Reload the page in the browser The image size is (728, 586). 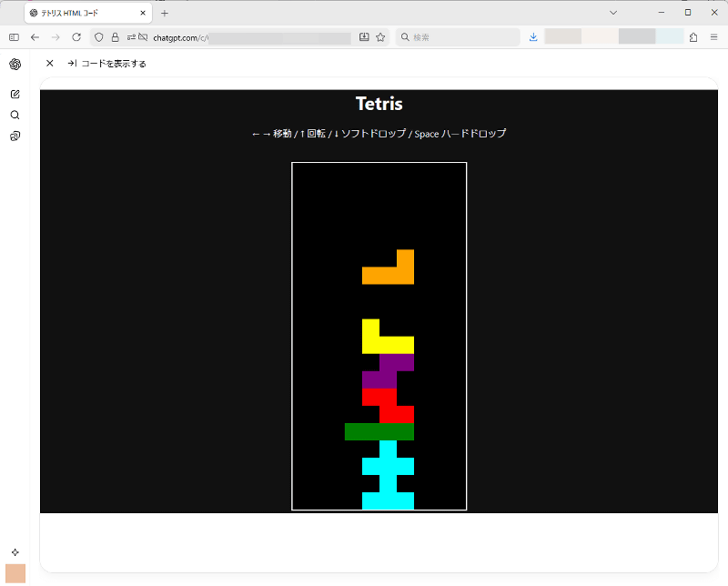(x=76, y=37)
